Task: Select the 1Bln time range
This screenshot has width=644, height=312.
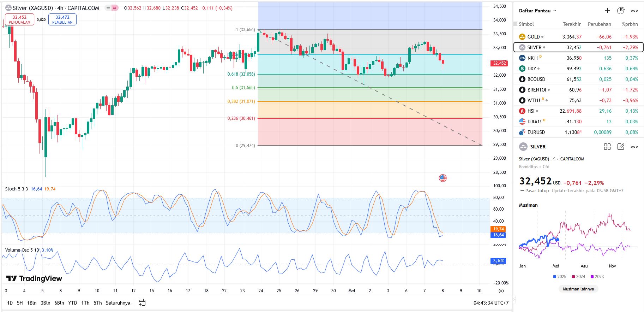Action: point(32,303)
